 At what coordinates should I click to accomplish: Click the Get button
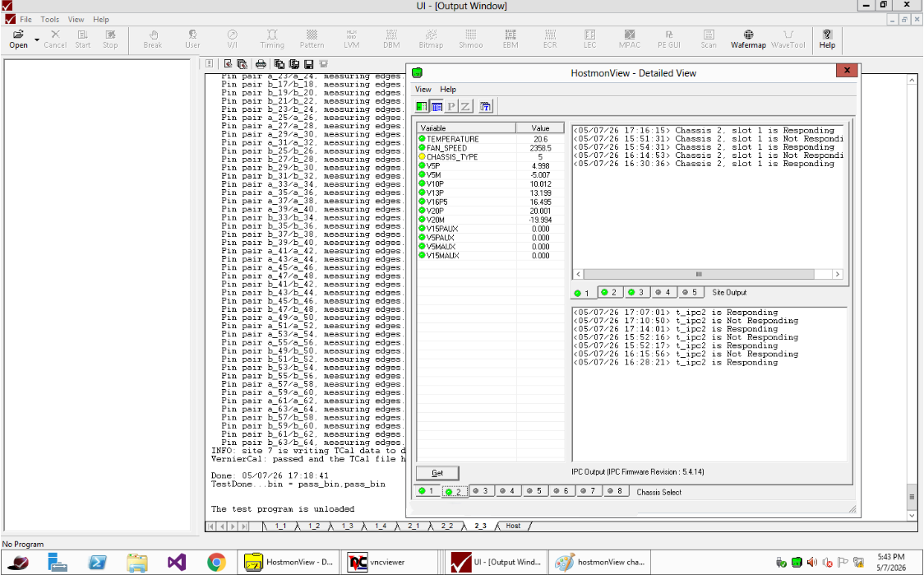tap(437, 473)
